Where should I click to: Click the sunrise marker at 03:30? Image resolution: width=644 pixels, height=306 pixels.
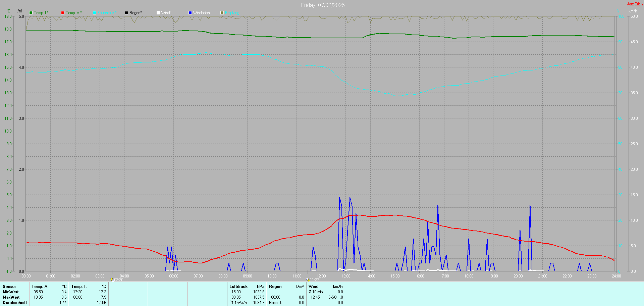pyautogui.click(x=112, y=279)
